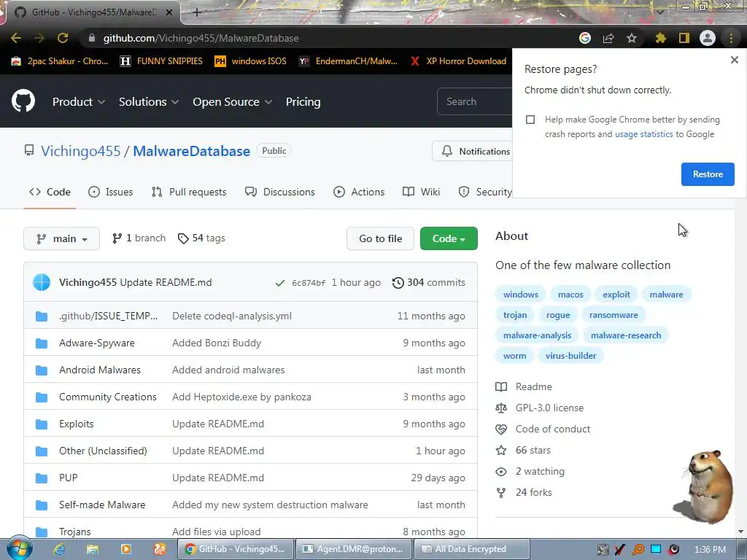Click the ransomware topic tag

click(613, 315)
